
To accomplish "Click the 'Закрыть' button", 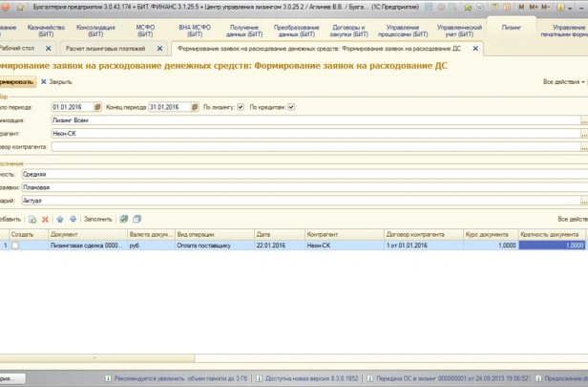I will [56, 82].
